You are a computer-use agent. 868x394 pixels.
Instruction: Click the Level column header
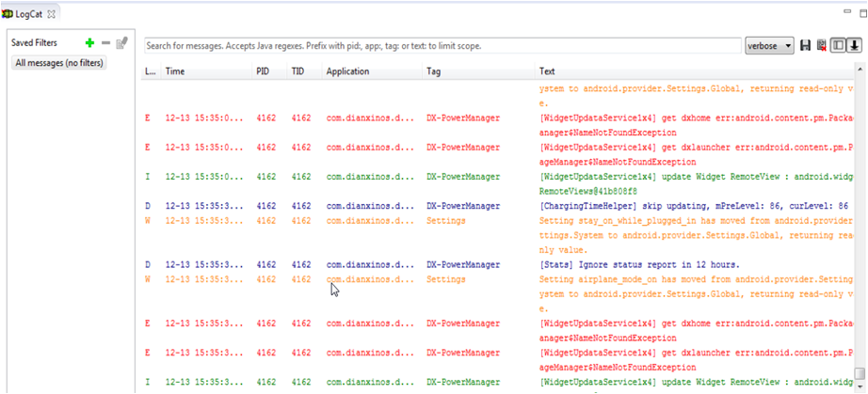pyautogui.click(x=150, y=71)
